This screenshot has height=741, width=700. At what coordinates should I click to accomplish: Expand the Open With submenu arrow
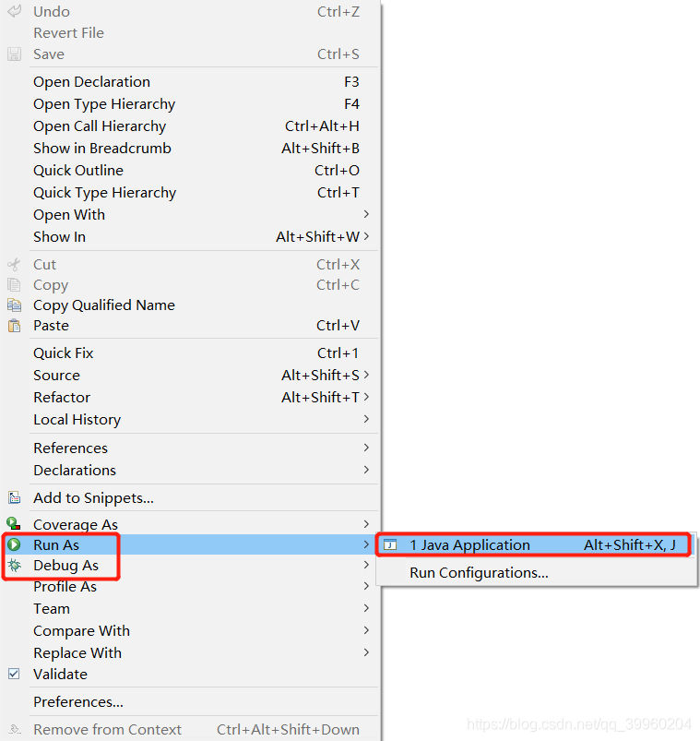click(x=366, y=214)
